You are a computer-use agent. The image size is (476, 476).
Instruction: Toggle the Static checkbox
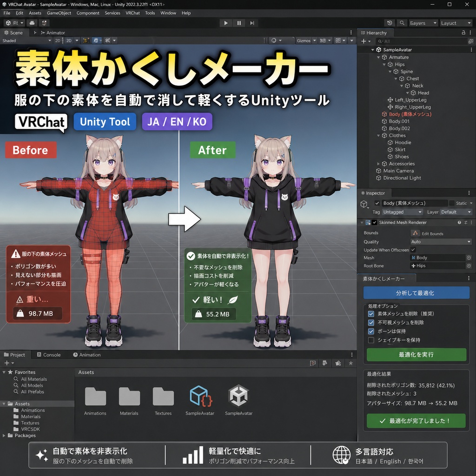tap(452, 203)
